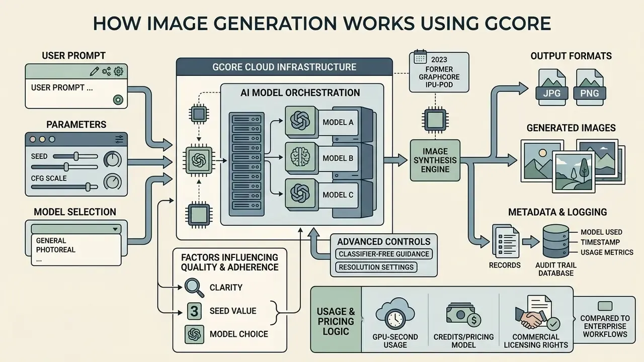
Task: Click the MODEL CHOICE icon
Action: [194, 334]
